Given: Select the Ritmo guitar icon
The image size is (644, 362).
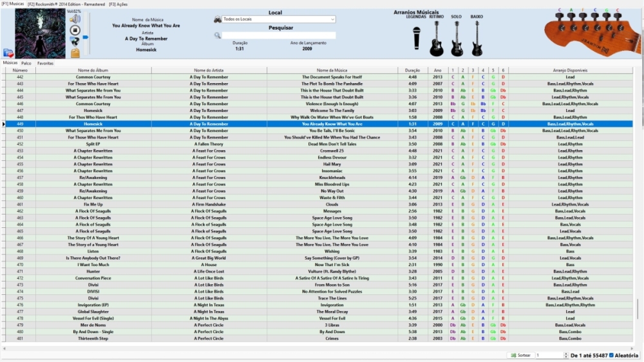Looking at the screenshot, I should click(437, 39).
